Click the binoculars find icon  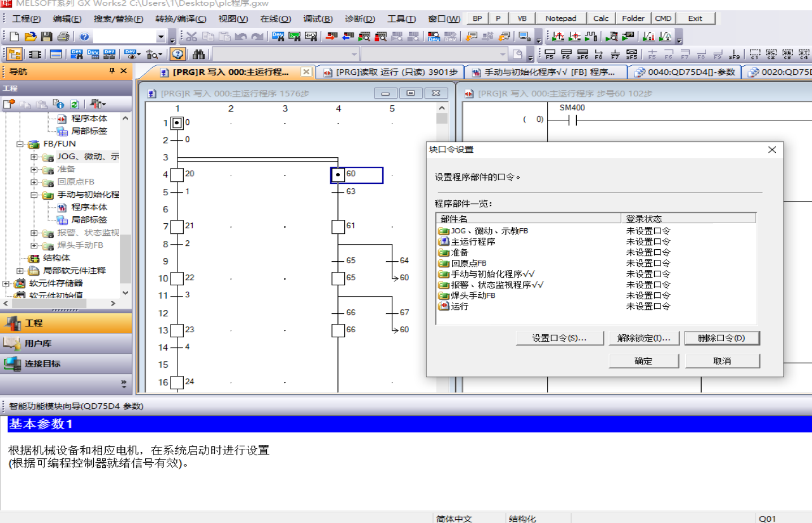(199, 54)
